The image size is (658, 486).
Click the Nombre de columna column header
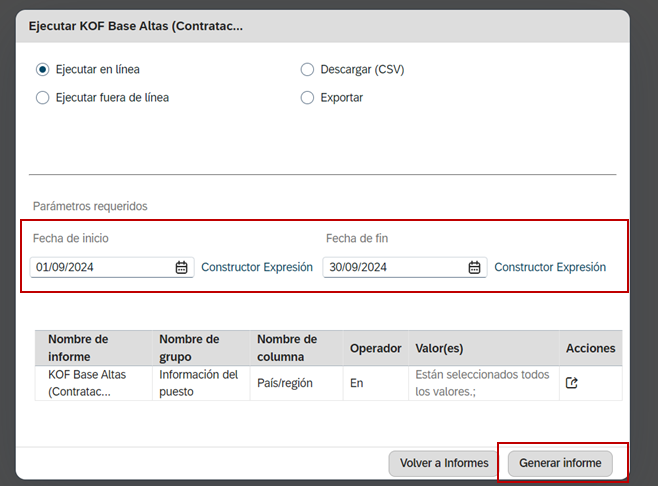click(x=287, y=348)
